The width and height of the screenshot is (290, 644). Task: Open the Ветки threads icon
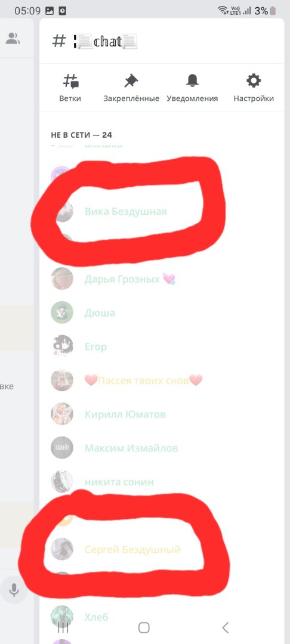pyautogui.click(x=72, y=81)
